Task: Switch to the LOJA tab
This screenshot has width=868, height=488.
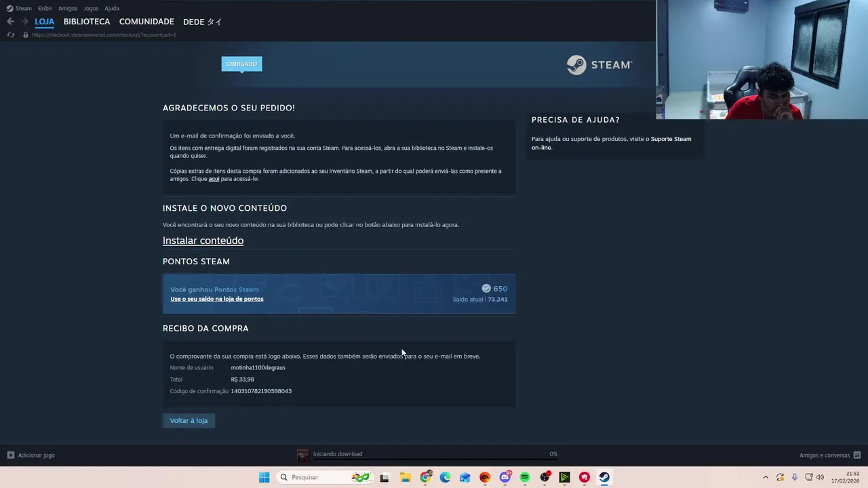Action: pos(45,22)
